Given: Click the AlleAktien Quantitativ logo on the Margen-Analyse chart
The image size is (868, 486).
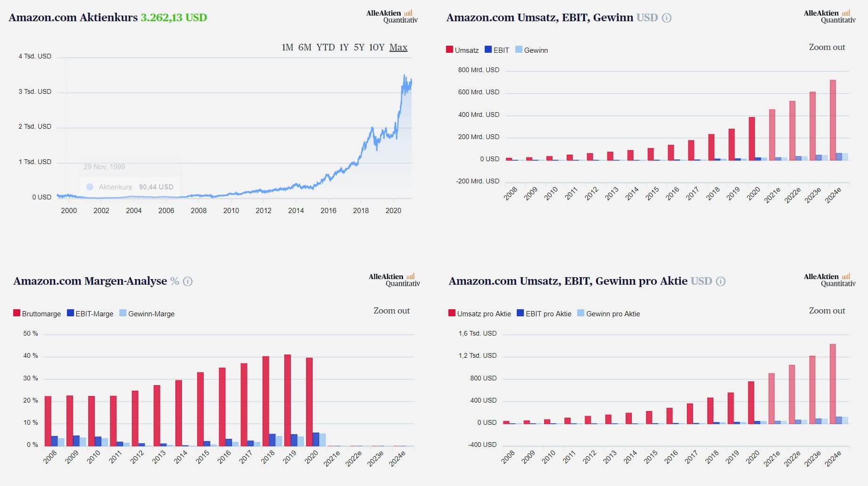Looking at the screenshot, I should pos(394,280).
